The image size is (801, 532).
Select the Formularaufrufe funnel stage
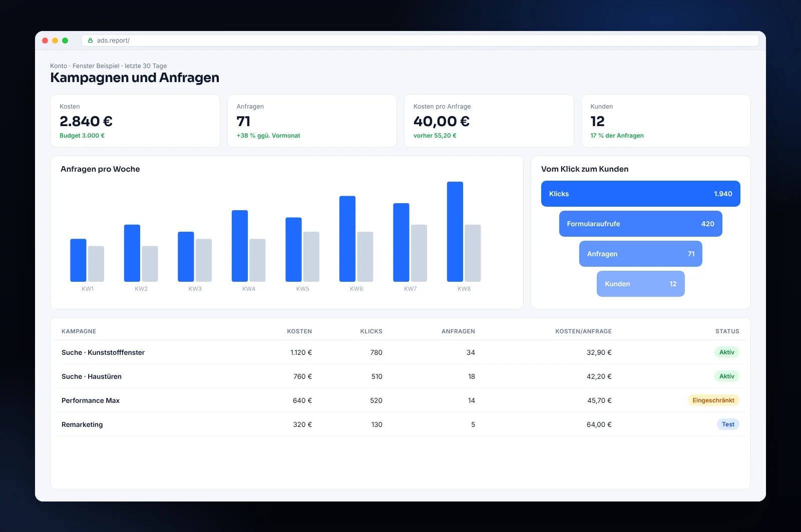[640, 224]
